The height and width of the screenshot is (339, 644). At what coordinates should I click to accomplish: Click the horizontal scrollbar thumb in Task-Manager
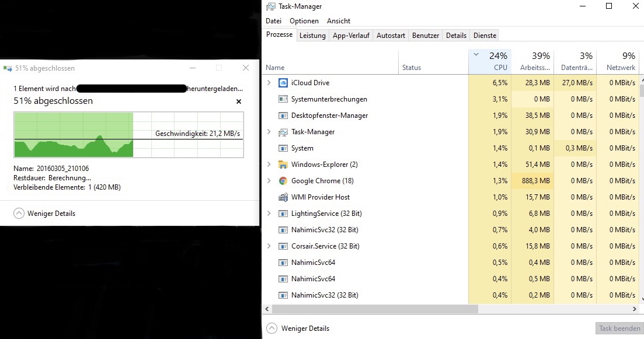coord(375,309)
